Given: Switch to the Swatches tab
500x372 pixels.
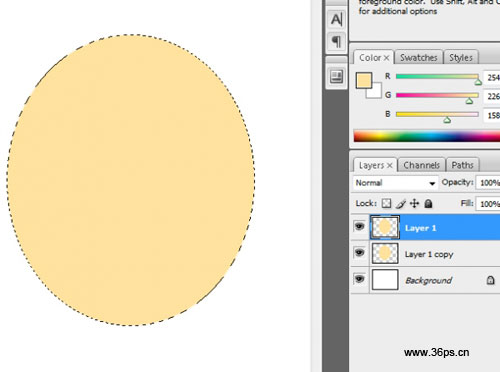Looking at the screenshot, I should (x=419, y=57).
